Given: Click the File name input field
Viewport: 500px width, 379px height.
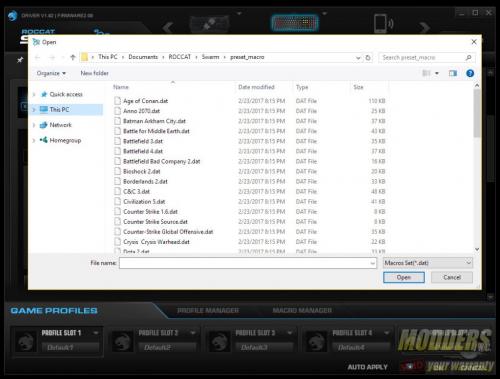Looking at the screenshot, I should [248, 263].
